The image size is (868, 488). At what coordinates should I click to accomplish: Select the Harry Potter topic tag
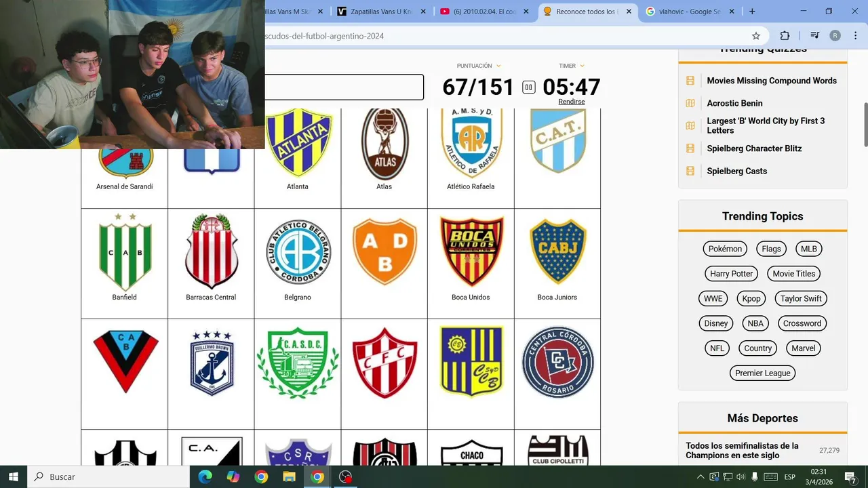coord(732,274)
